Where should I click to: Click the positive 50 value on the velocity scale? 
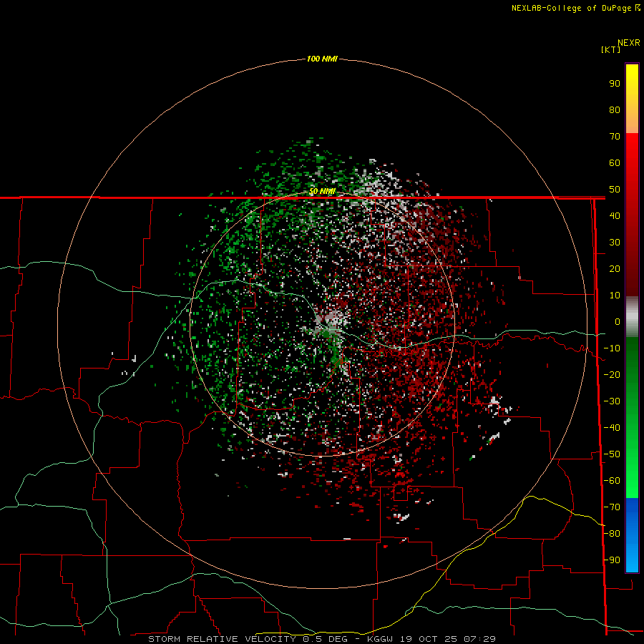pos(615,190)
